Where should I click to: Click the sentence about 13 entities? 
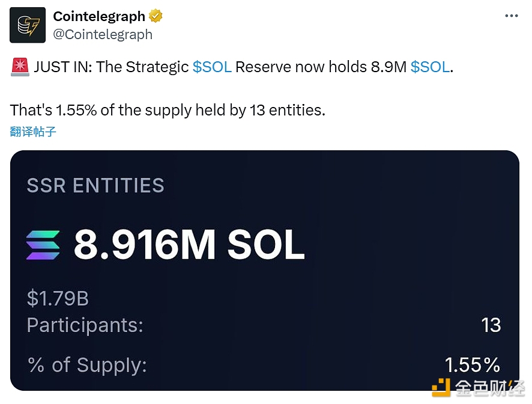tap(168, 110)
